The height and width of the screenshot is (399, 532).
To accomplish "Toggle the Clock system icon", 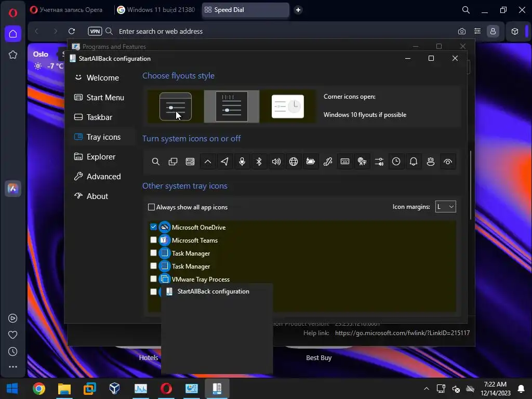I will coord(396,162).
